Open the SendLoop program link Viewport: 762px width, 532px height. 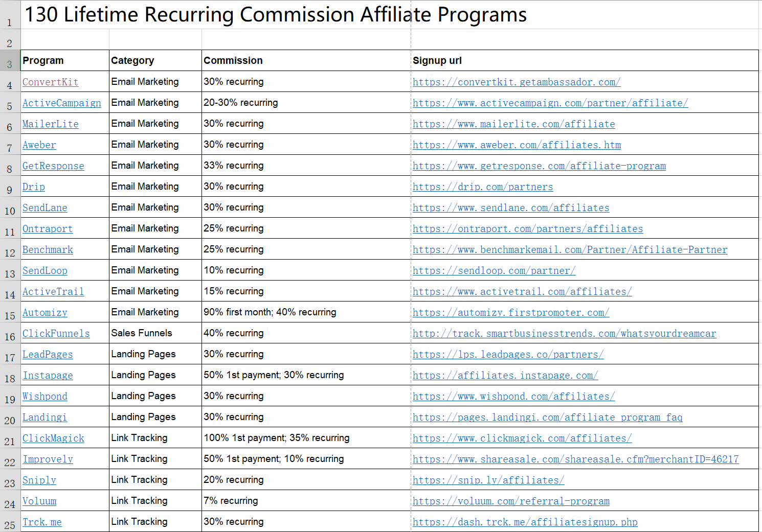click(x=44, y=270)
